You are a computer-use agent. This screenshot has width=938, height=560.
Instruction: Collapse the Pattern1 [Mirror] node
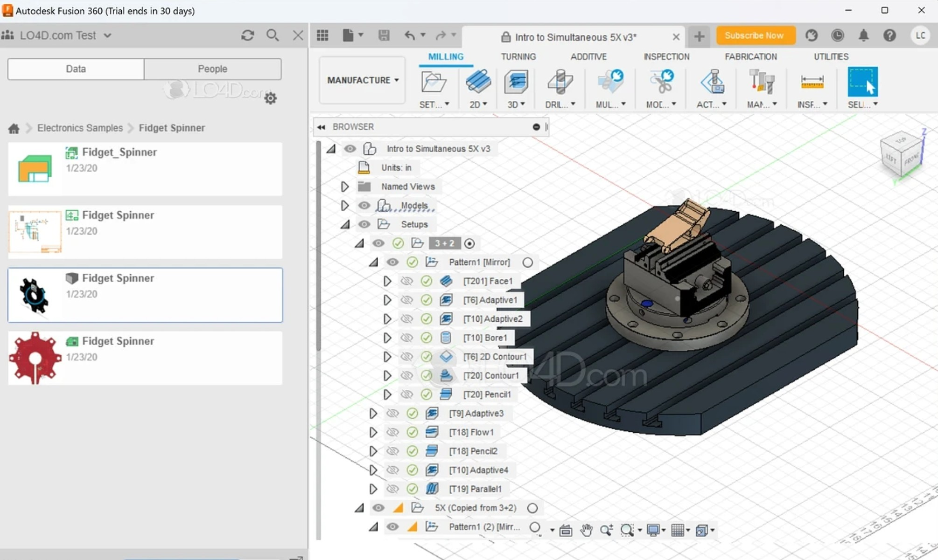(373, 263)
